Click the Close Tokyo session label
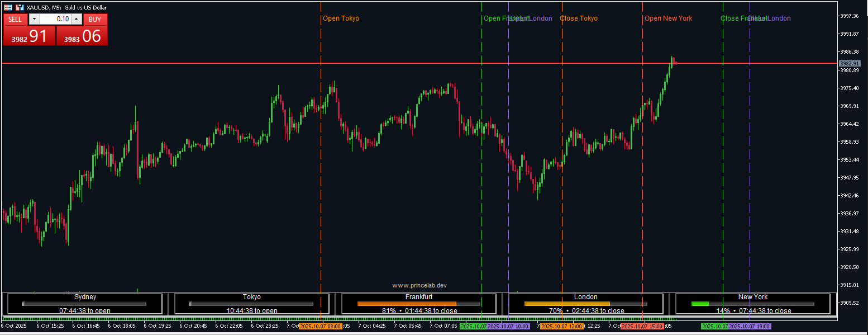 (579, 18)
